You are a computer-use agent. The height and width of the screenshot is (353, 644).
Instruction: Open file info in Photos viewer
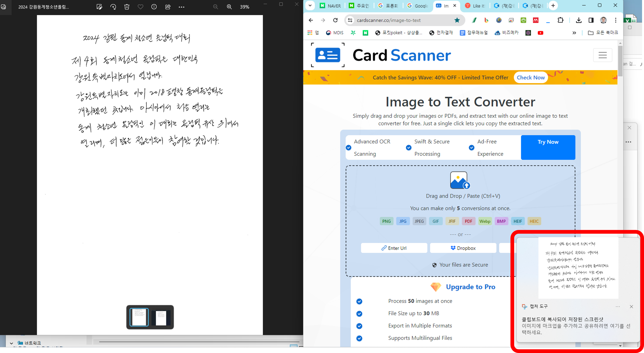click(154, 7)
